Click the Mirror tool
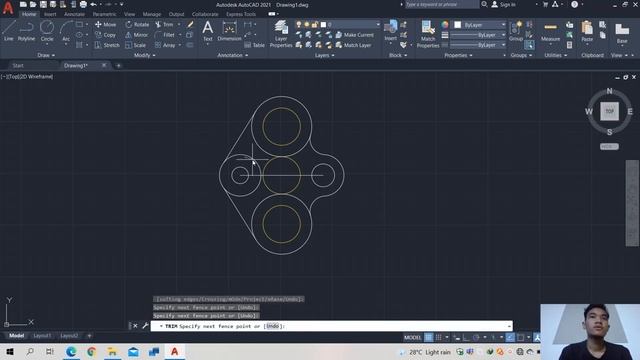The height and width of the screenshot is (360, 640). coord(136,35)
